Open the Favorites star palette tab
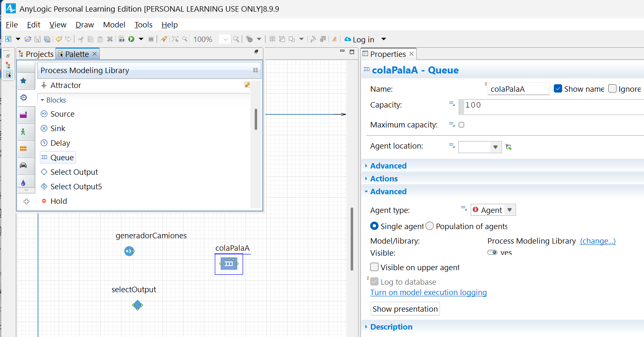Image resolution: width=644 pixels, height=337 pixels. pyautogui.click(x=24, y=81)
